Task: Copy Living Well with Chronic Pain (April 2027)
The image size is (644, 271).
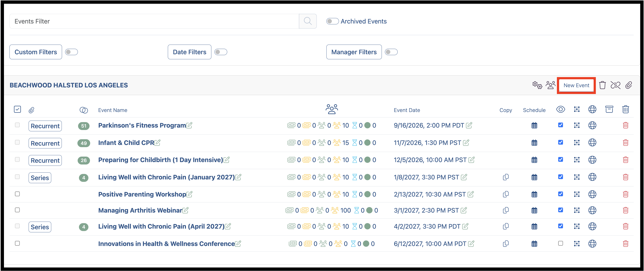Action: click(506, 226)
